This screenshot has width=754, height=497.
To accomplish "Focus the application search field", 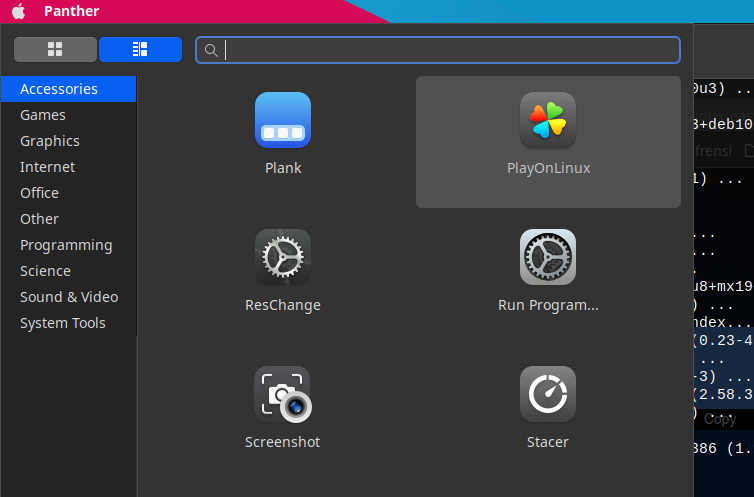I will click(x=438, y=50).
